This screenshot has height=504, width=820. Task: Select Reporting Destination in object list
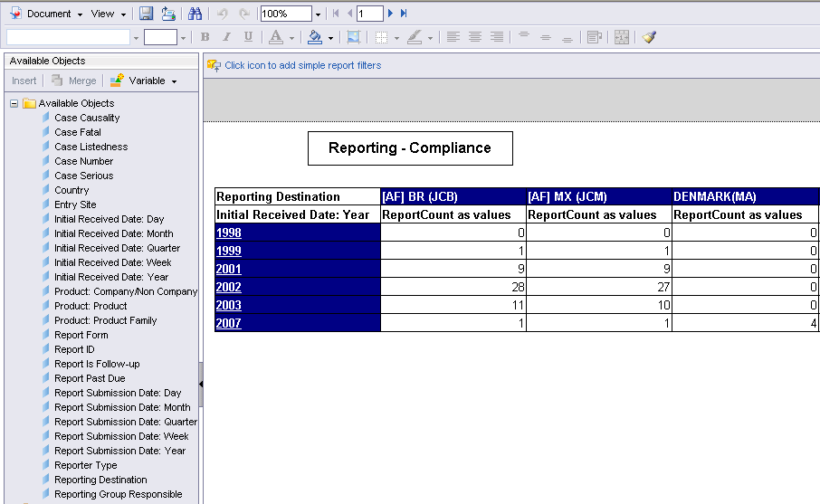[x=100, y=480]
